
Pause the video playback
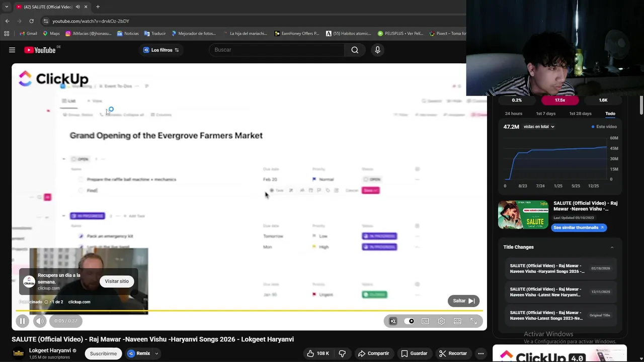coord(22,321)
